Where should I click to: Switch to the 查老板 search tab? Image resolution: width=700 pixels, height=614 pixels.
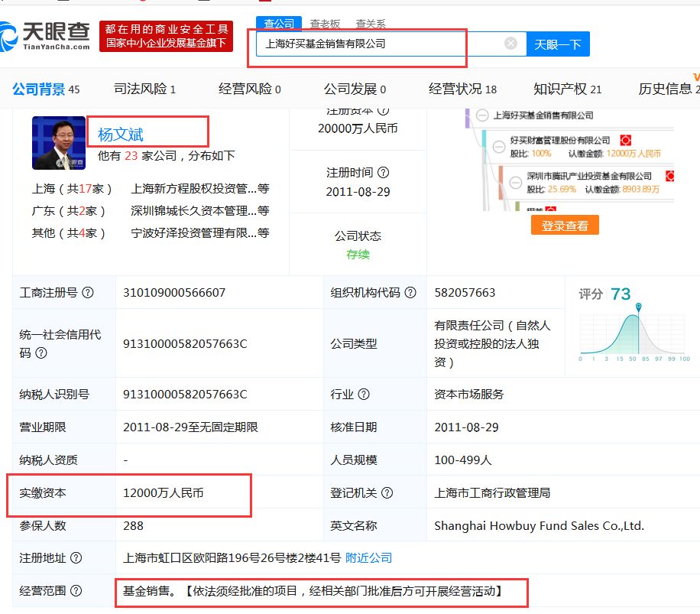325,24
